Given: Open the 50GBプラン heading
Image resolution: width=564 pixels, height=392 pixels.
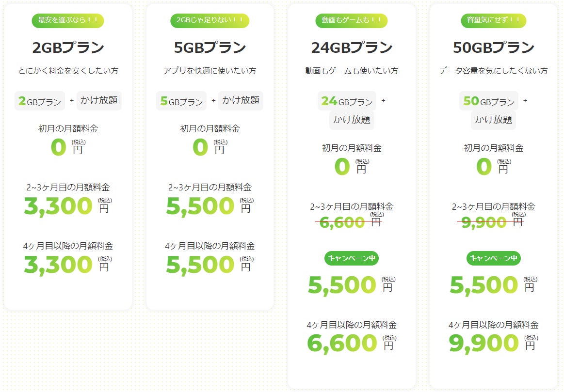Looking at the screenshot, I should coord(493,48).
